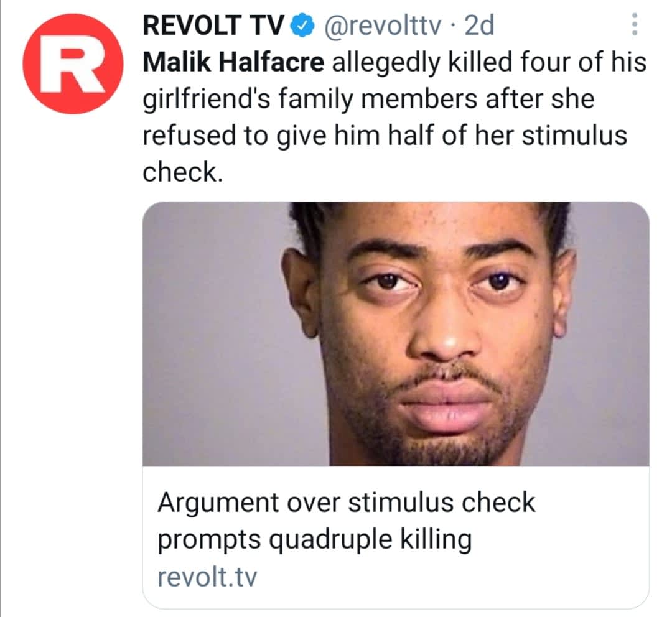The image size is (672, 617).
Task: Visit the @revolttv handle
Action: pos(382,26)
